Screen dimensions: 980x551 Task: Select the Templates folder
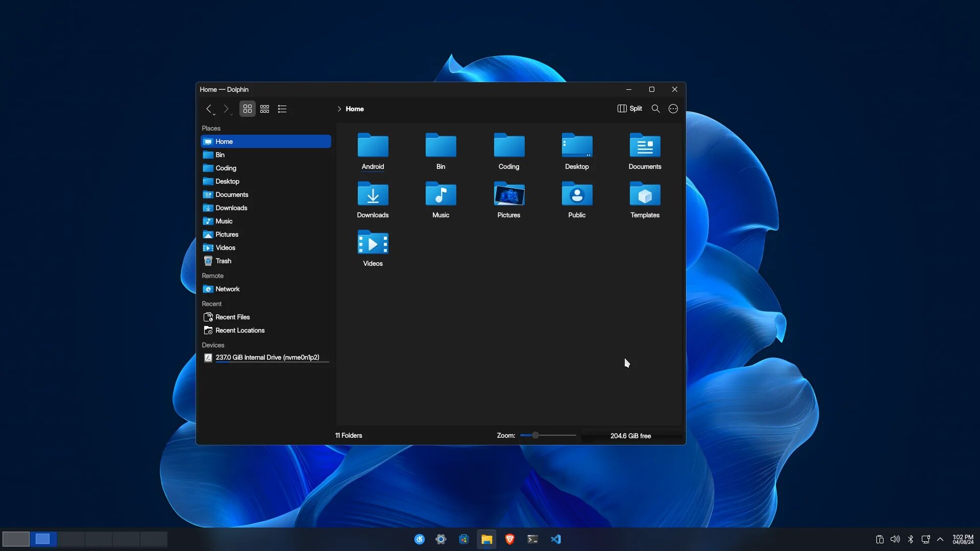[645, 199]
